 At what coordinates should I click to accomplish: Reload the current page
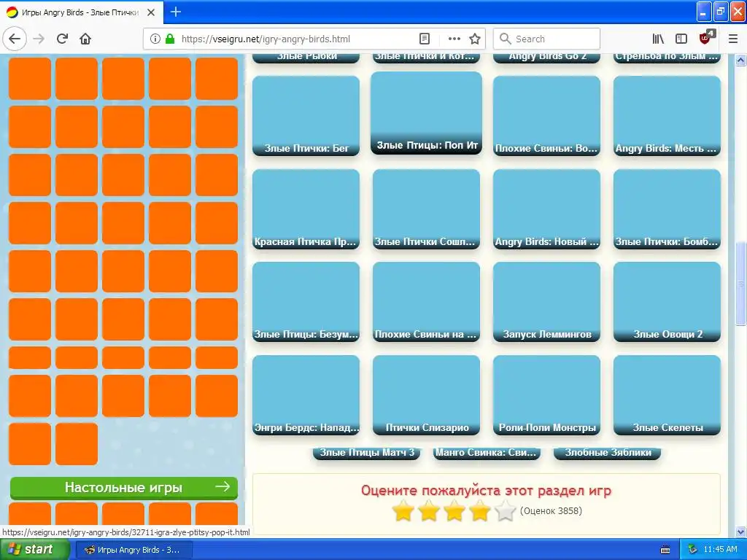[x=63, y=39]
